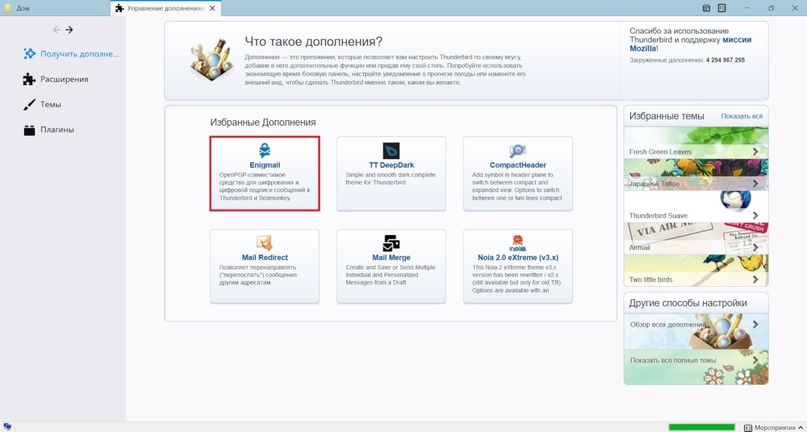Click chevron on Airmail row
Viewport: 807px width, 432px height.
755,247
